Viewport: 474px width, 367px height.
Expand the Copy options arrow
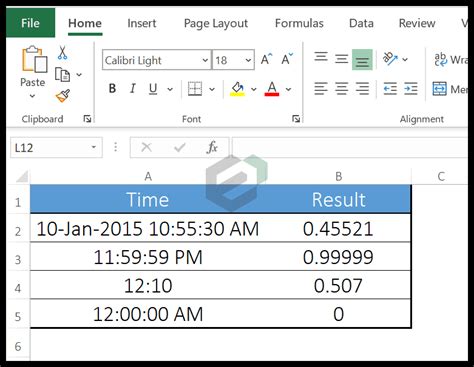pos(79,75)
